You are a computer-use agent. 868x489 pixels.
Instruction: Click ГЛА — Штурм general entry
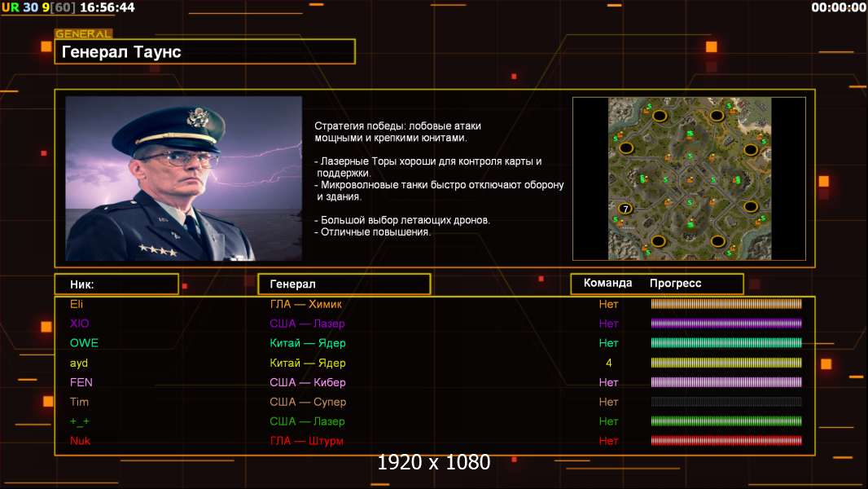(x=307, y=442)
